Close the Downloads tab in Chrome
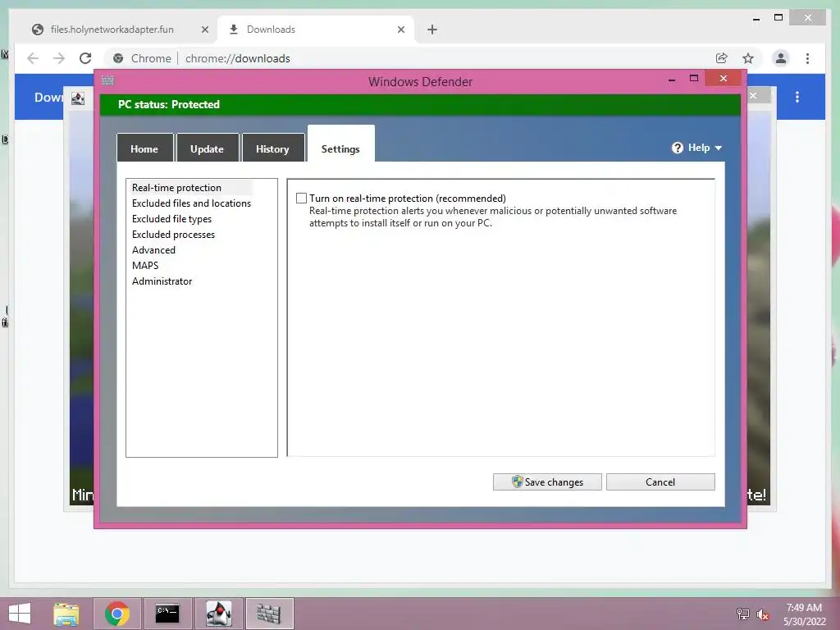 [x=400, y=30]
